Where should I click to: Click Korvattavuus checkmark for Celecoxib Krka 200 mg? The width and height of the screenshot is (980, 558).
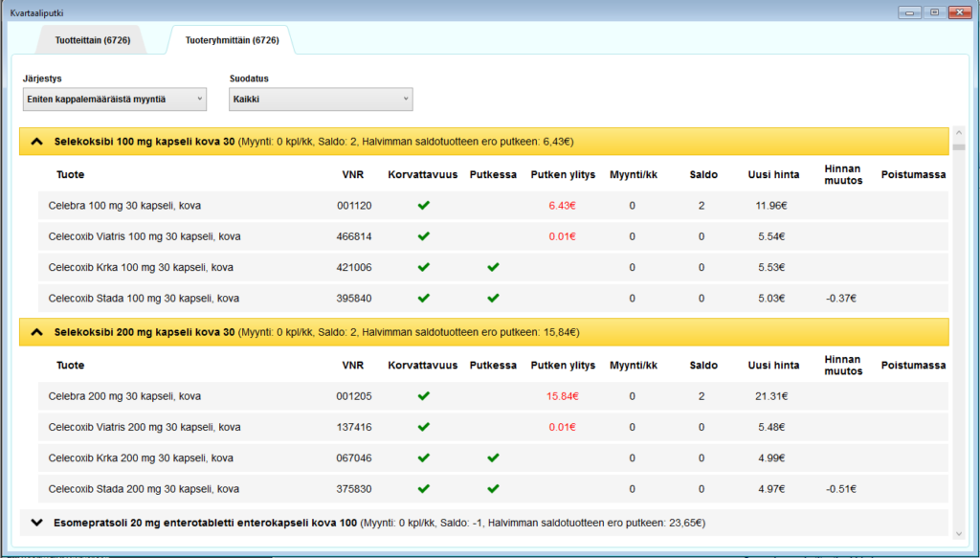click(424, 458)
